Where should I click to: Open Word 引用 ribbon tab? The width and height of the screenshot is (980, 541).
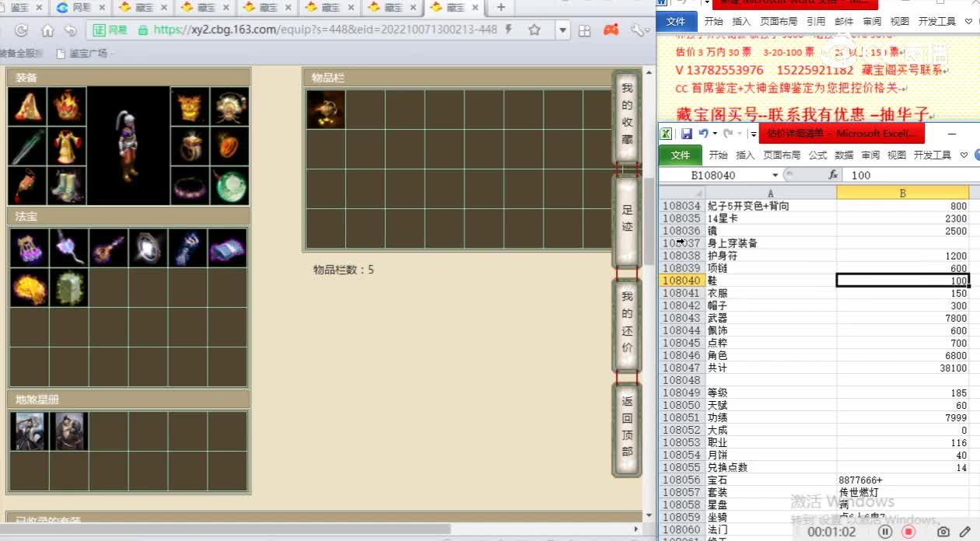pos(816,22)
